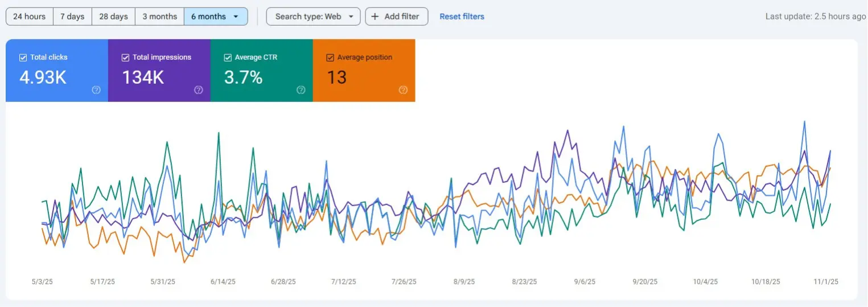Click the Add filter button
Image resolution: width=868 pixels, height=307 pixels.
(396, 17)
